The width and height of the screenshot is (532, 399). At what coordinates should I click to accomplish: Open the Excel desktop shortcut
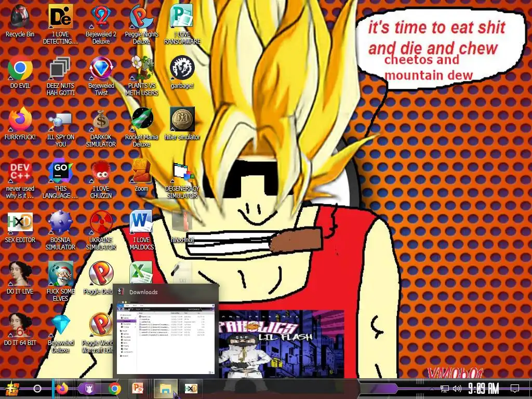tap(141, 273)
